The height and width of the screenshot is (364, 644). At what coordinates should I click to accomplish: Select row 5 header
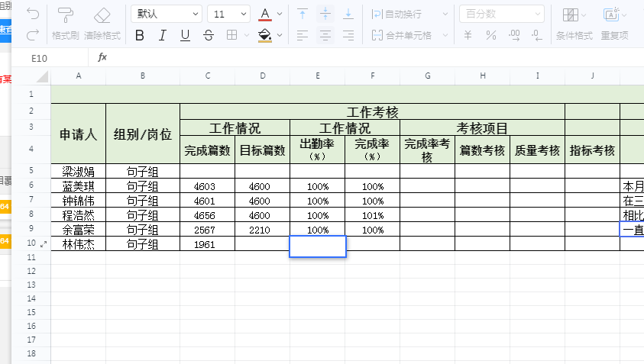tap(31, 171)
